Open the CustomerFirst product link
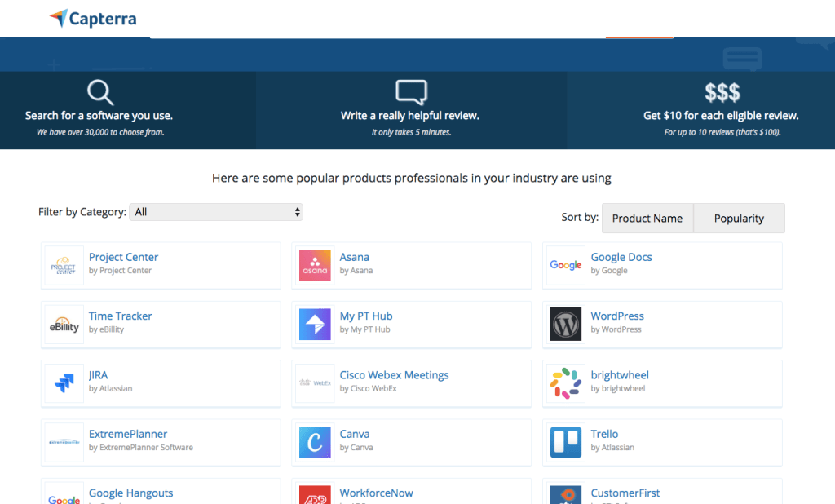This screenshot has height=504, width=835. coord(625,493)
